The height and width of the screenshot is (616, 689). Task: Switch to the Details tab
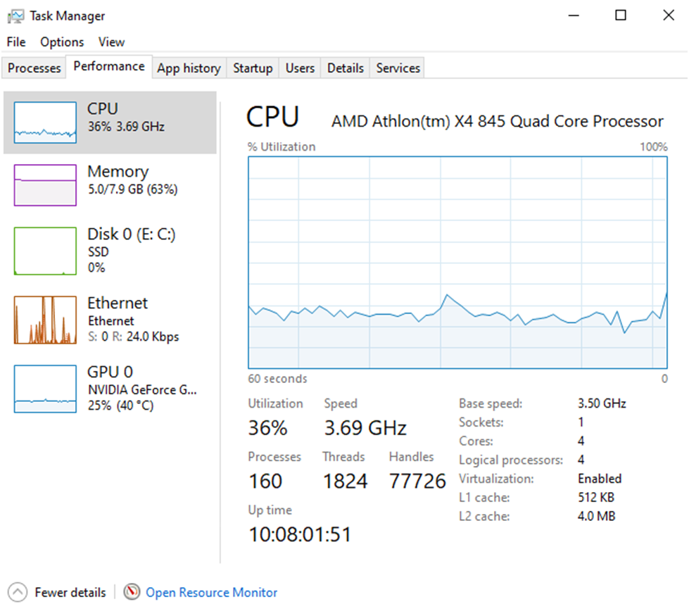point(346,68)
